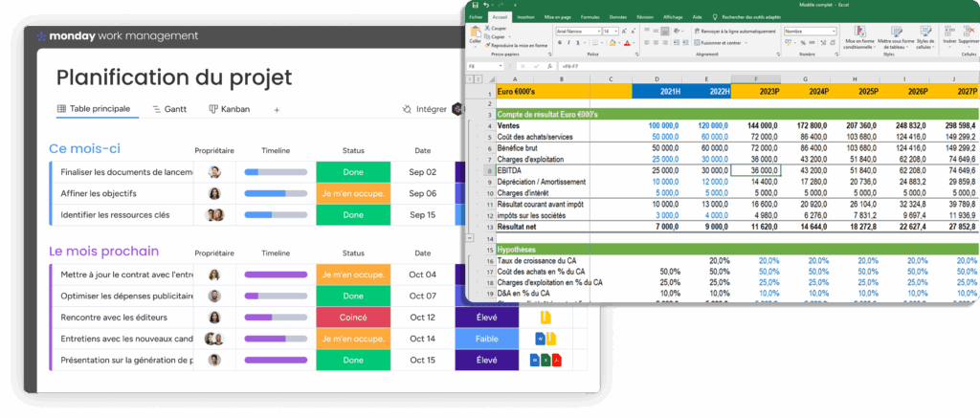
Task: Click the Excel formula bar showing =F6-F7
Action: (x=768, y=66)
